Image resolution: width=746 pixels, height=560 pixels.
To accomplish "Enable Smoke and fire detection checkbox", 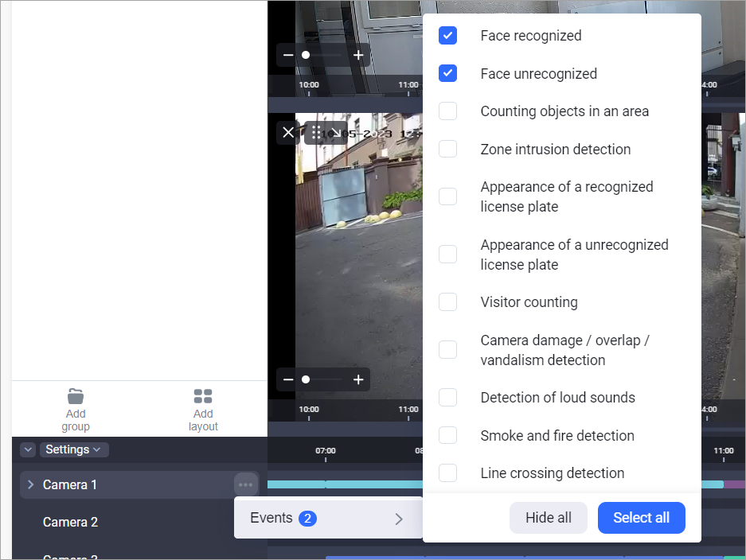I will point(448,435).
